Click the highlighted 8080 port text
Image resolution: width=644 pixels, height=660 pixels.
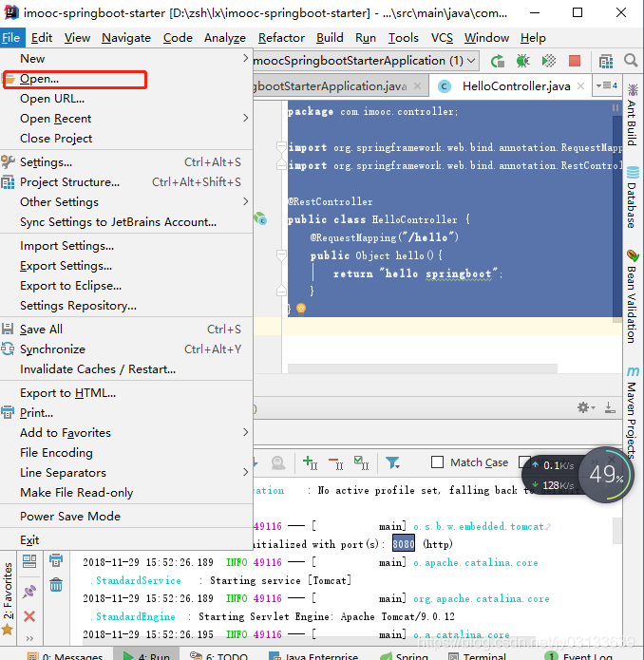coord(404,544)
